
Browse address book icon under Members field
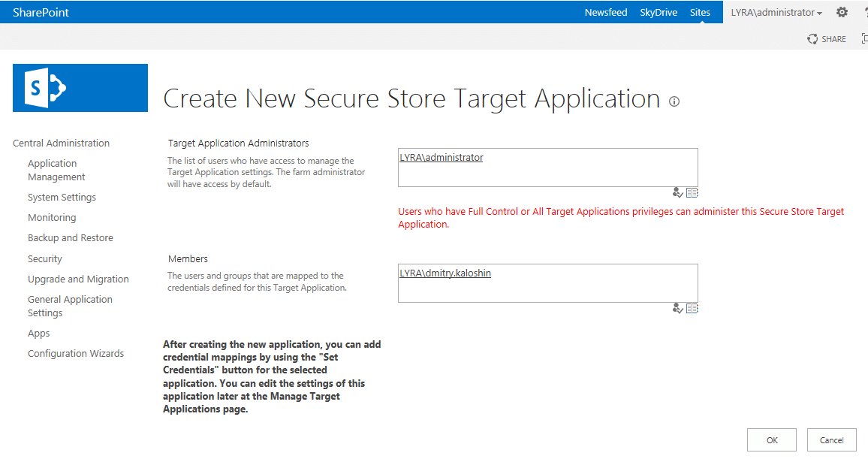point(692,309)
